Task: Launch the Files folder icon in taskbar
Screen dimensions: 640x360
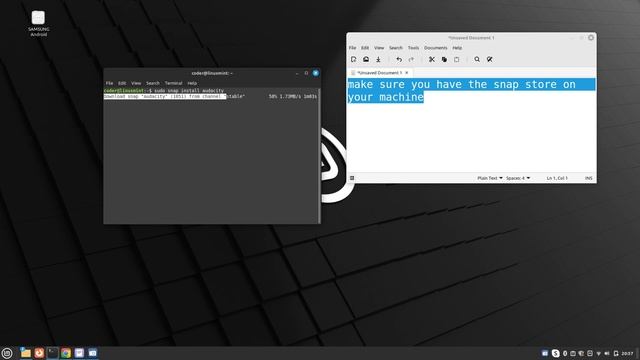Action: [x=25, y=353]
